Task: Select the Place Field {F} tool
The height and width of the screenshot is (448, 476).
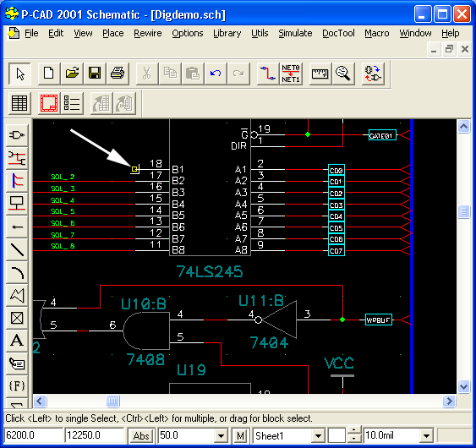Action: click(x=17, y=386)
